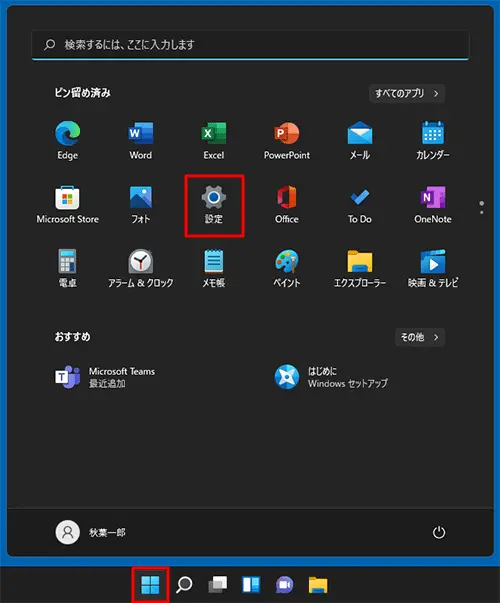
Task: Open the Excel pinned app
Action: 214,140
